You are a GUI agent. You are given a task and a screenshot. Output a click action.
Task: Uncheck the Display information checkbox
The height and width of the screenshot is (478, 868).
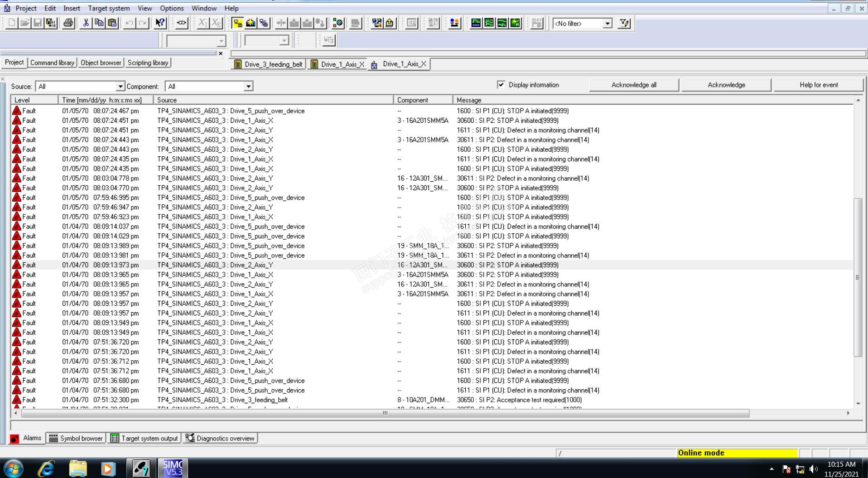tap(501, 85)
